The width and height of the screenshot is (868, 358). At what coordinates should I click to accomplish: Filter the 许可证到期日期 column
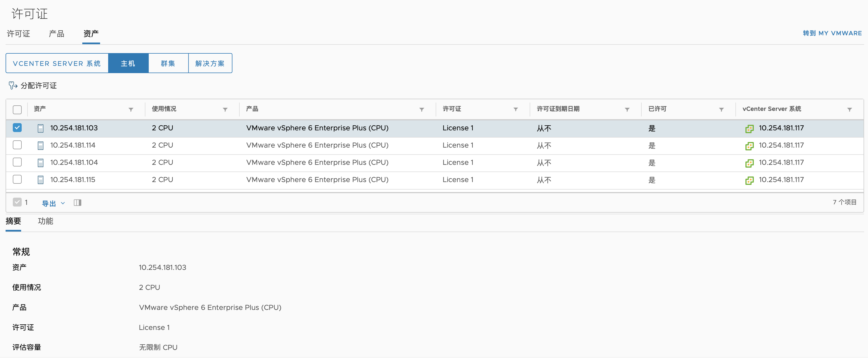pyautogui.click(x=627, y=110)
